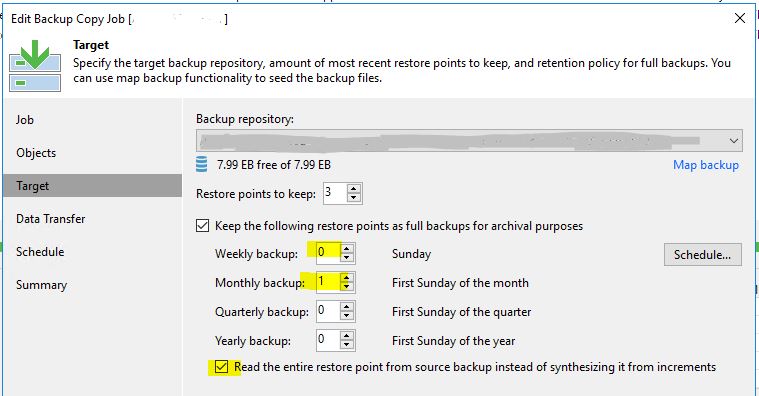Viewport: 759px width, 396px height.
Task: Click the 'Backup repository:' label
Action: pos(244,119)
